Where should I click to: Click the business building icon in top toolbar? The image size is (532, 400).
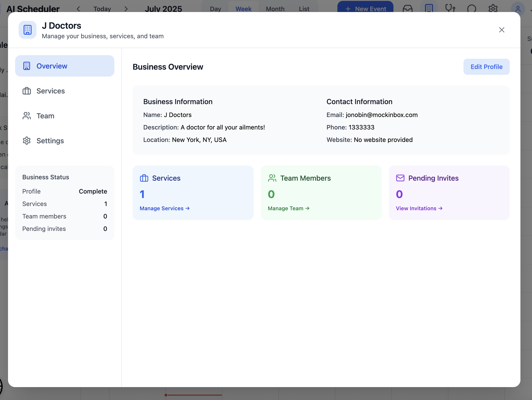tap(429, 8)
